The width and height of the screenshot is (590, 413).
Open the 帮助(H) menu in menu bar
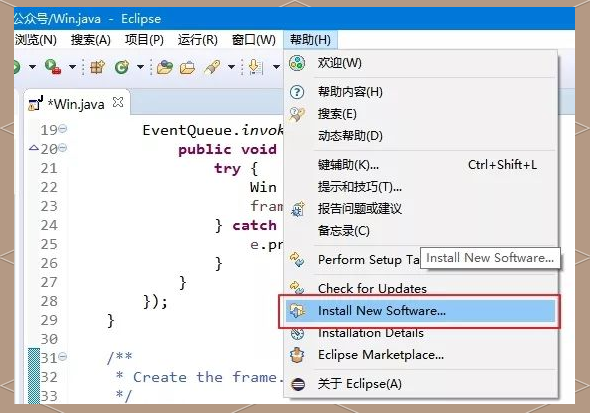click(x=310, y=39)
